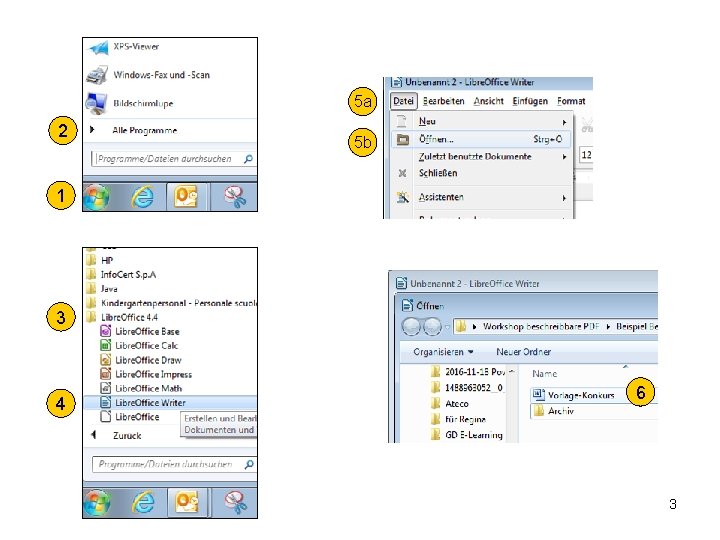720x540 pixels.
Task: Open the Ansicht menu
Action: tap(489, 101)
